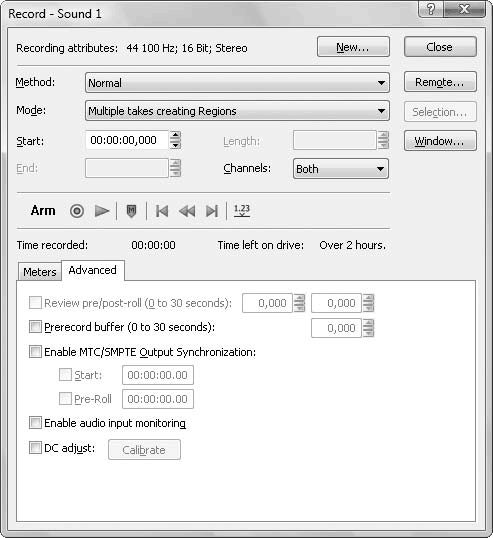
Task: Click the Rewind double-arrow icon
Action: click(187, 211)
